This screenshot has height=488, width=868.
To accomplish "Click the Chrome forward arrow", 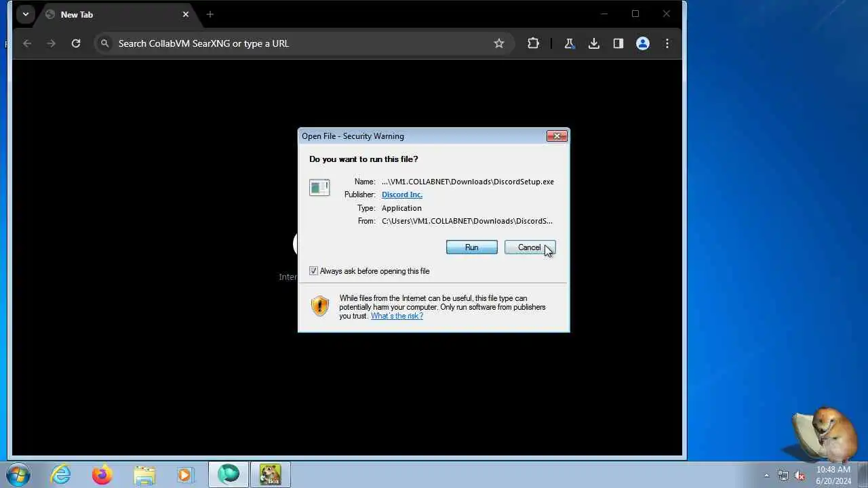I will pyautogui.click(x=51, y=43).
